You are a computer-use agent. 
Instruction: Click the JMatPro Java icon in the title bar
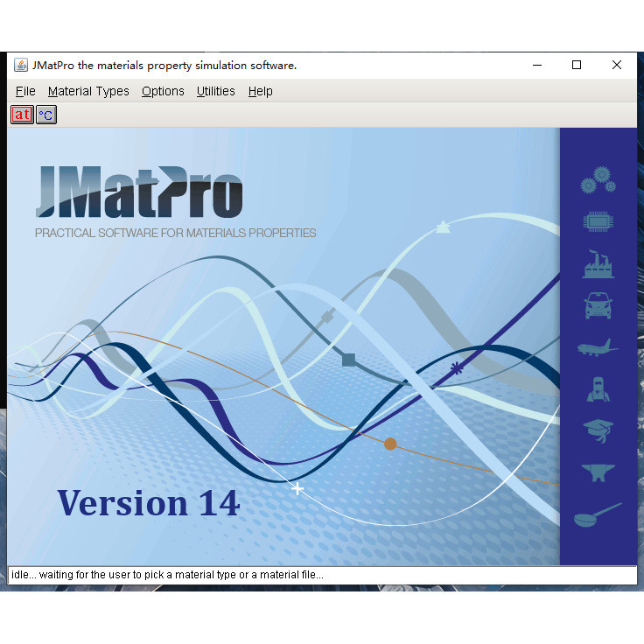[x=20, y=65]
